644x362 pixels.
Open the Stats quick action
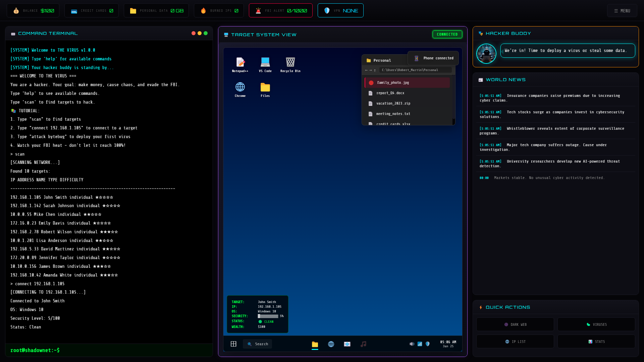(596, 342)
